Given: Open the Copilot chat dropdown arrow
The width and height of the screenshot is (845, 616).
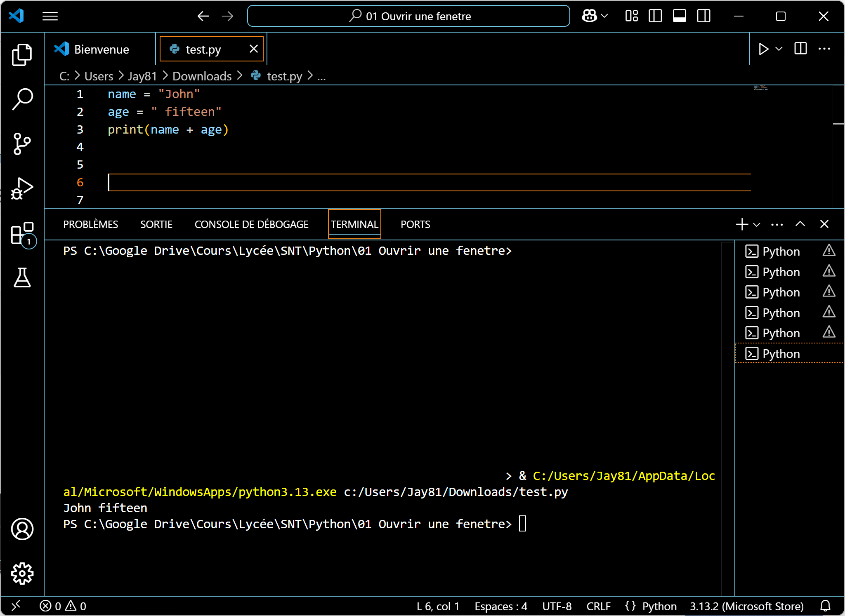Looking at the screenshot, I should (x=605, y=16).
